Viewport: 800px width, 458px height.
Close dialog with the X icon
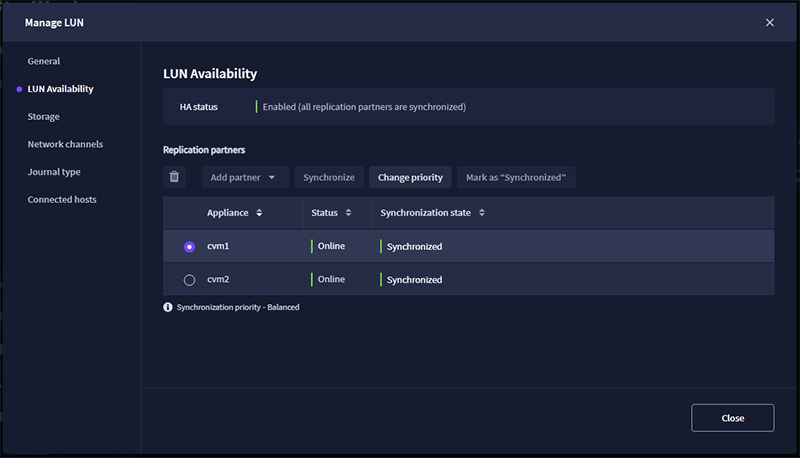click(x=769, y=22)
